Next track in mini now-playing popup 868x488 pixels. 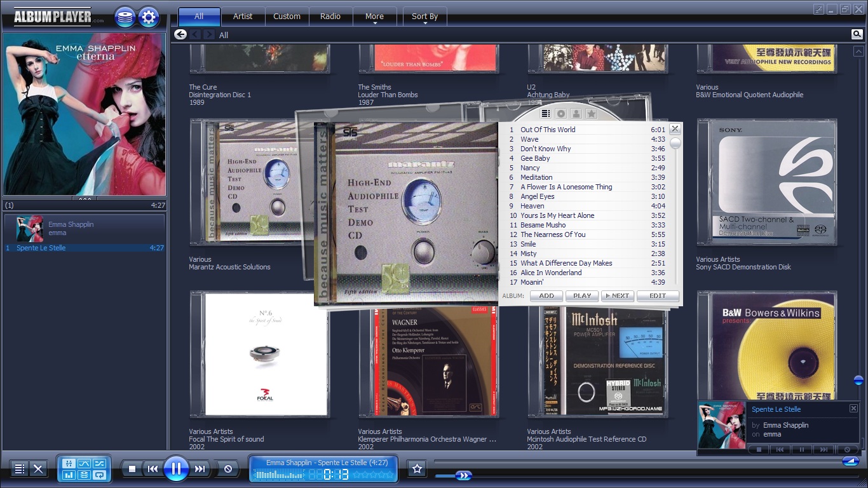(x=824, y=449)
